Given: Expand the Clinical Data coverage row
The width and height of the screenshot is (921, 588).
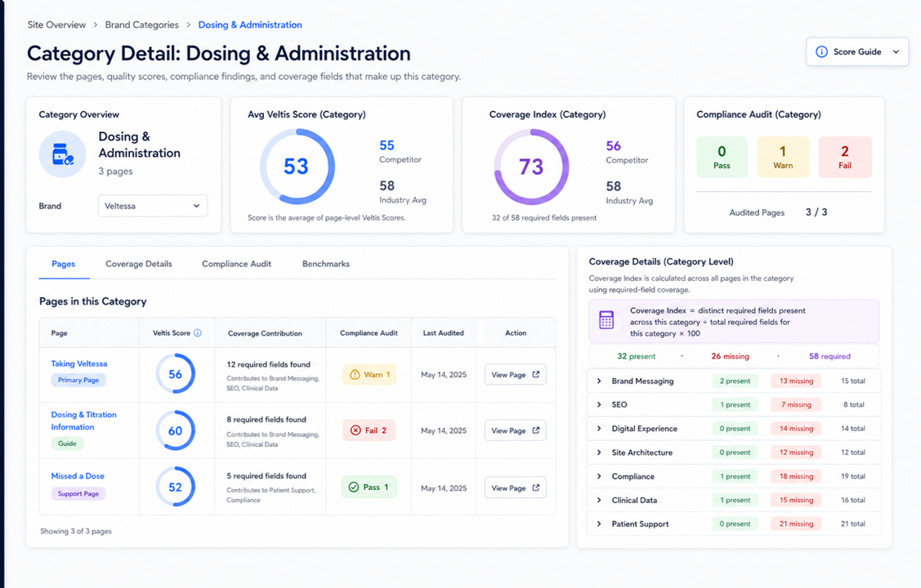Looking at the screenshot, I should point(599,500).
